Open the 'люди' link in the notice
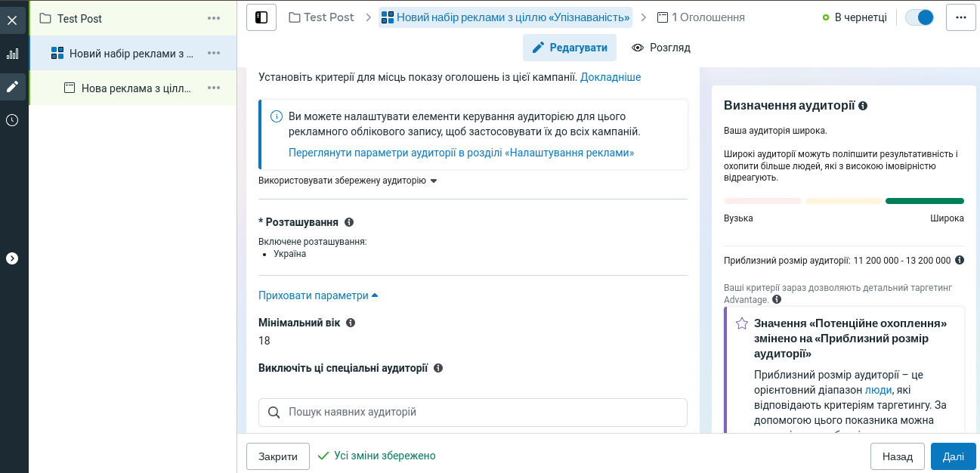The image size is (980, 473). tap(879, 390)
